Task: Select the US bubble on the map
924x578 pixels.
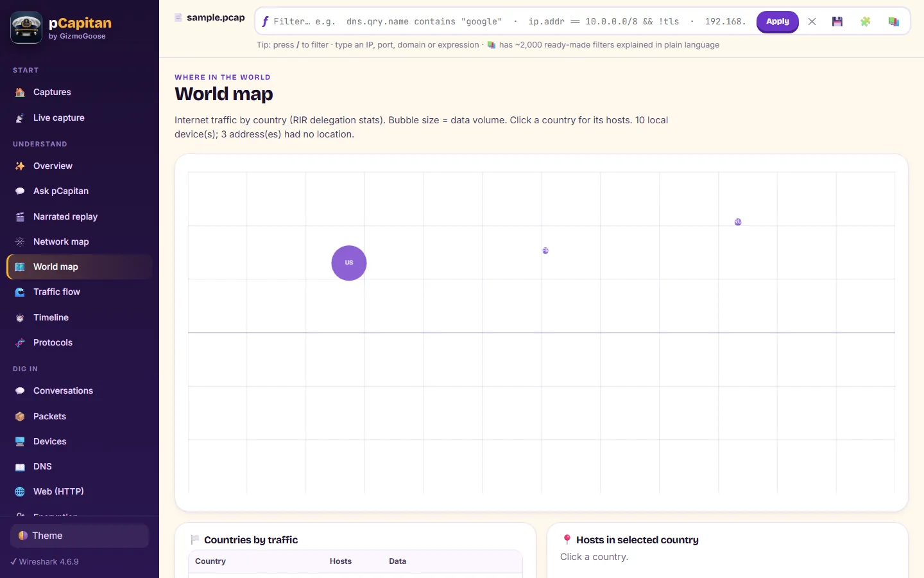Action: (349, 263)
